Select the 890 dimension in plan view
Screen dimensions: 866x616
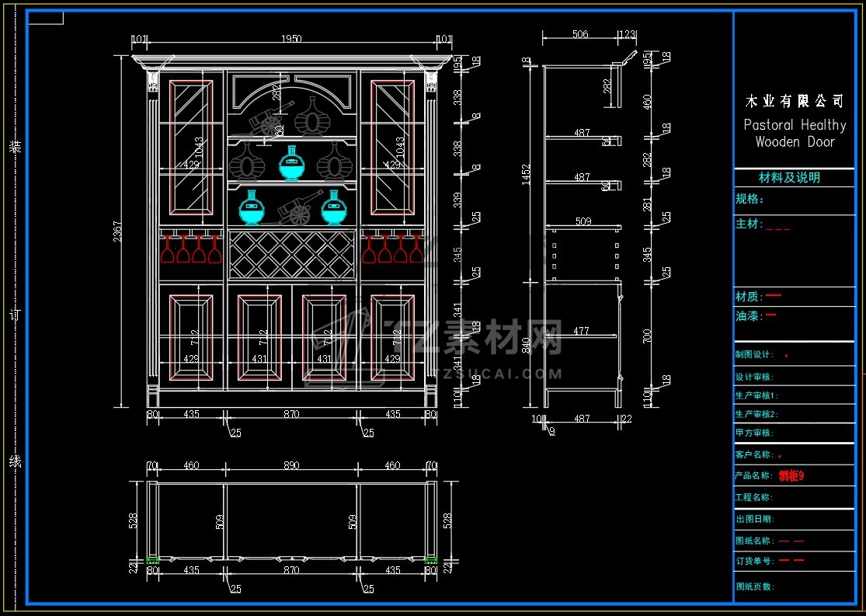pyautogui.click(x=291, y=465)
